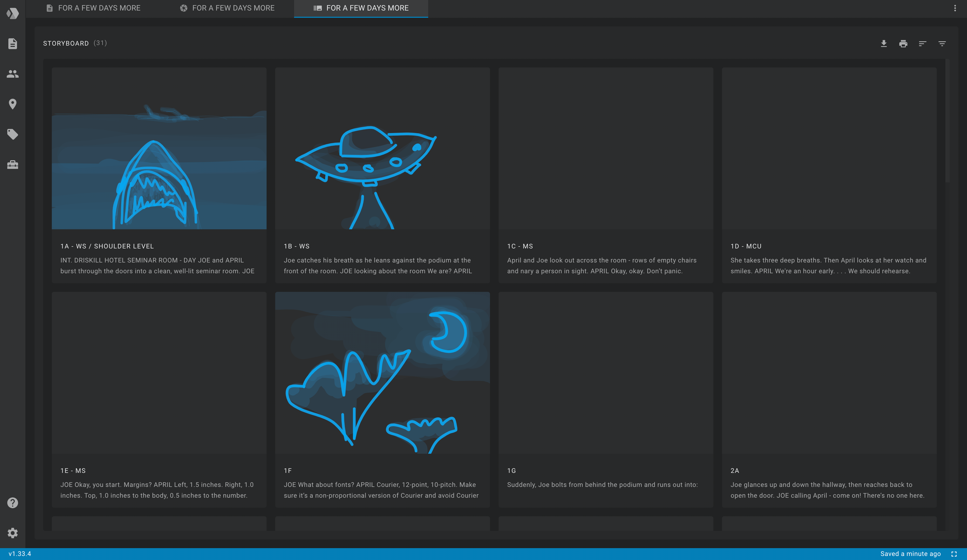967x560 pixels.
Task: Open the empty frame for shot 2A
Action: point(829,373)
